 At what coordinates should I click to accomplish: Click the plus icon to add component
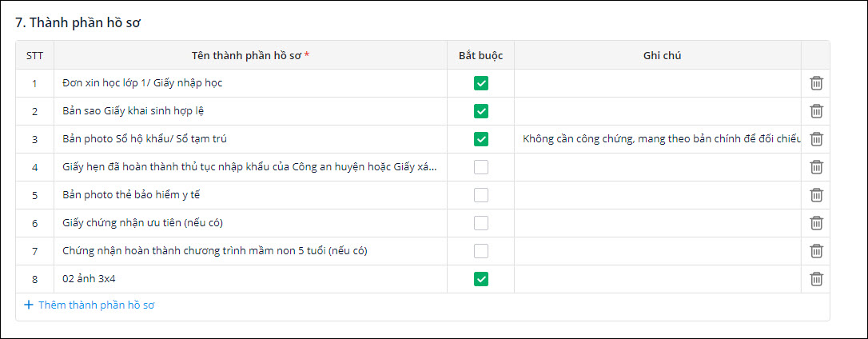tap(29, 305)
